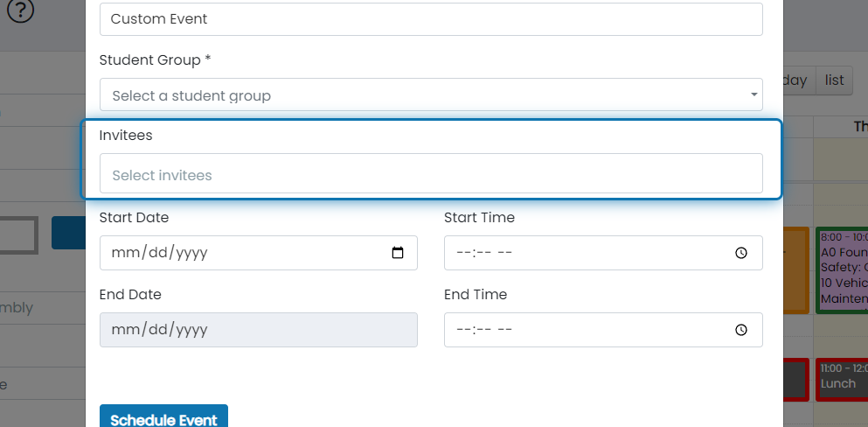This screenshot has width=868, height=427.
Task: Click the Start Date mm/dd/yyyy text
Action: point(159,253)
